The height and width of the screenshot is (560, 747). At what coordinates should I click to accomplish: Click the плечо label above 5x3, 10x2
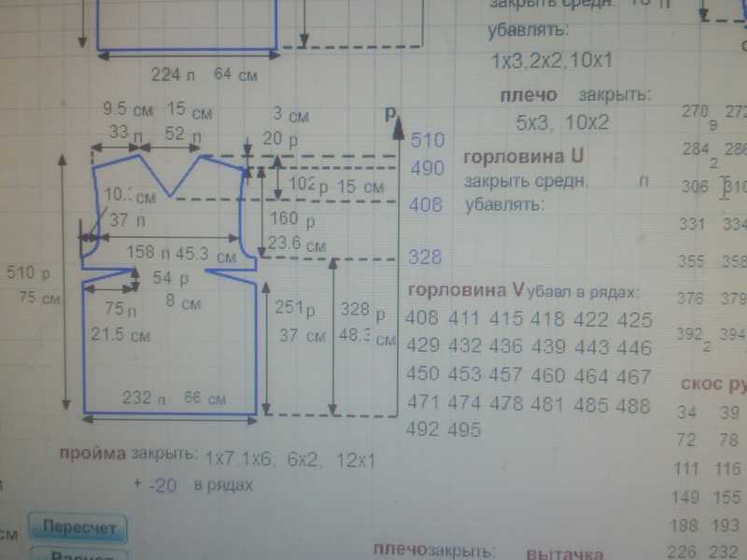[529, 95]
